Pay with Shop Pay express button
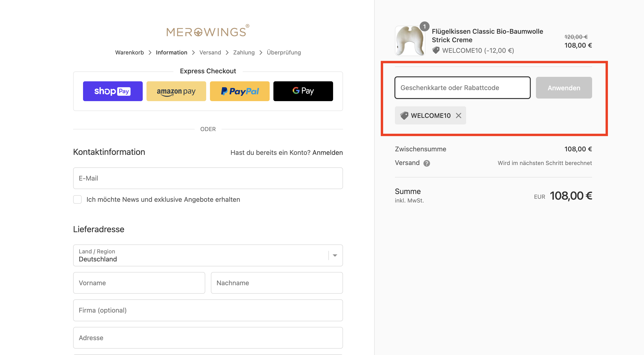644x355 pixels. tap(113, 91)
